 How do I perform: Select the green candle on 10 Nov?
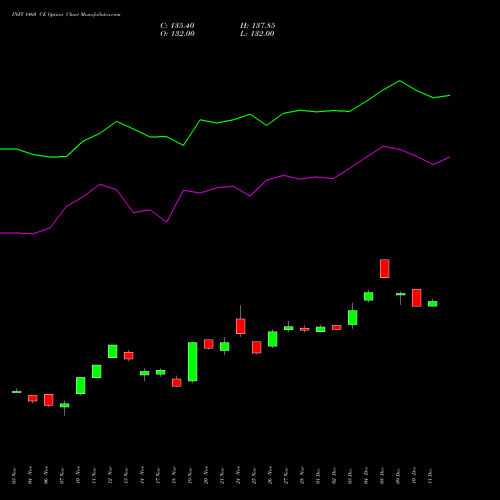tap(81, 386)
